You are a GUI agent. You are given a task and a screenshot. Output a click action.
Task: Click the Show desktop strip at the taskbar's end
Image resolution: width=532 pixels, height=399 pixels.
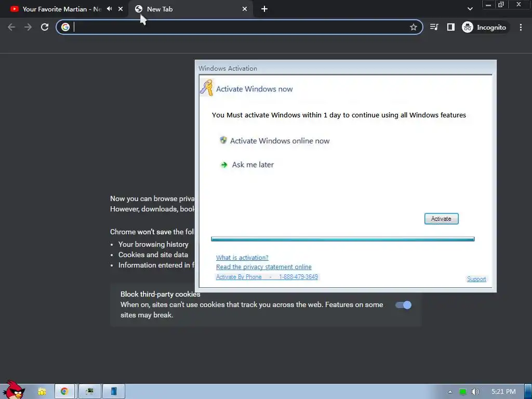pyautogui.click(x=528, y=392)
